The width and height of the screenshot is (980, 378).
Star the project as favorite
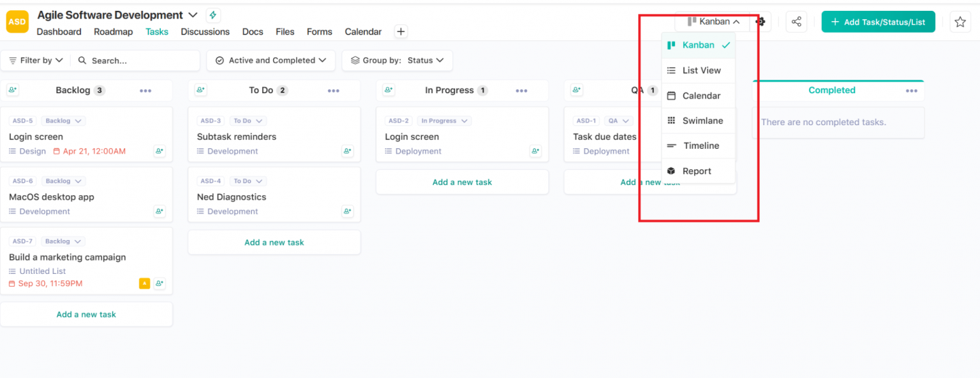click(960, 22)
